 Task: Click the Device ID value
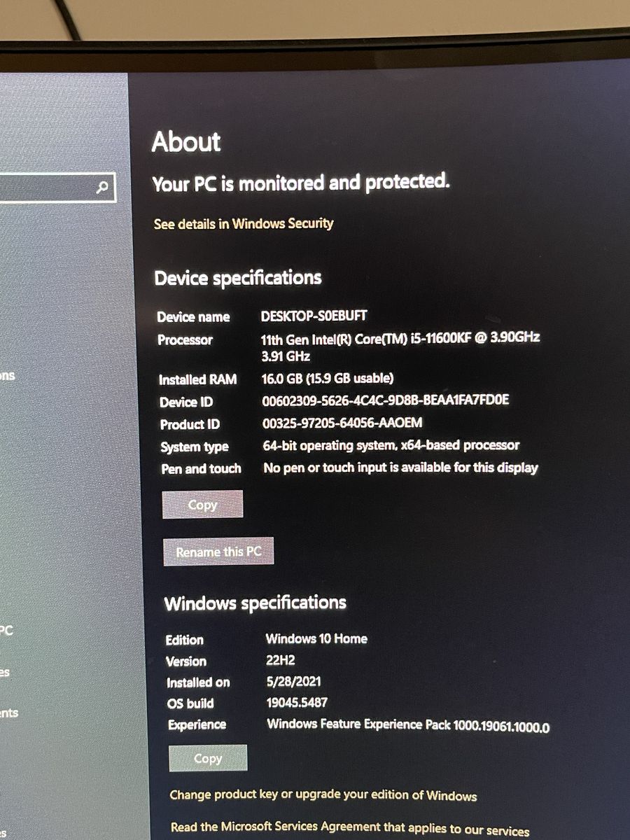(385, 400)
